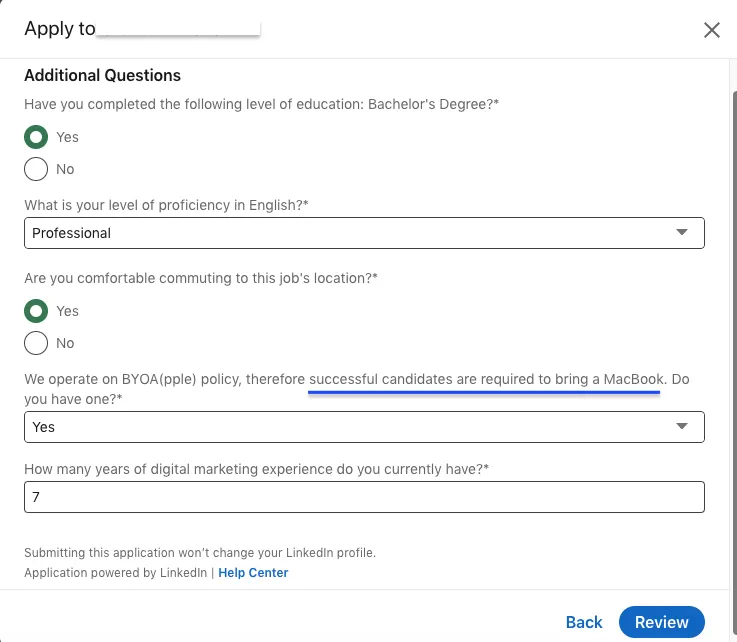Click the arrow on the English proficiency combo box
This screenshot has width=737, height=642.
tap(682, 232)
